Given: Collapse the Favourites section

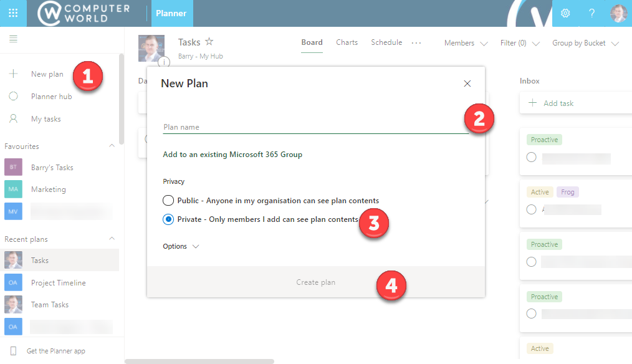Looking at the screenshot, I should click(111, 146).
